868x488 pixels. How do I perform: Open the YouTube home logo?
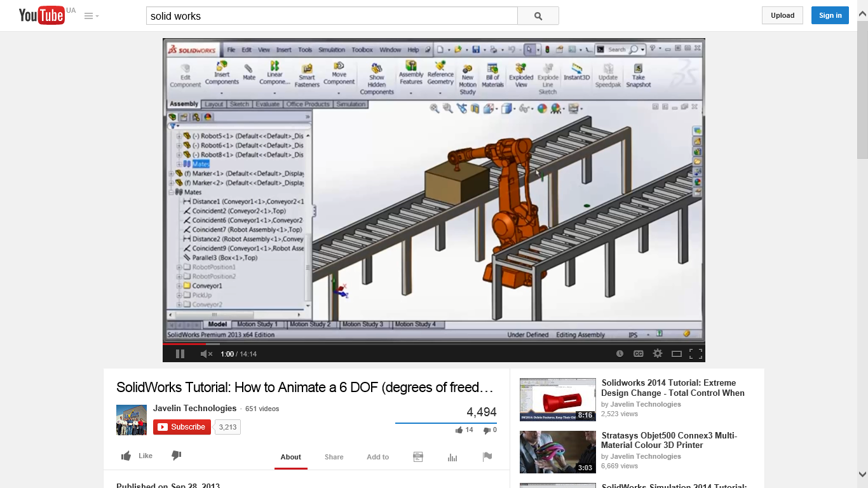[x=42, y=15]
